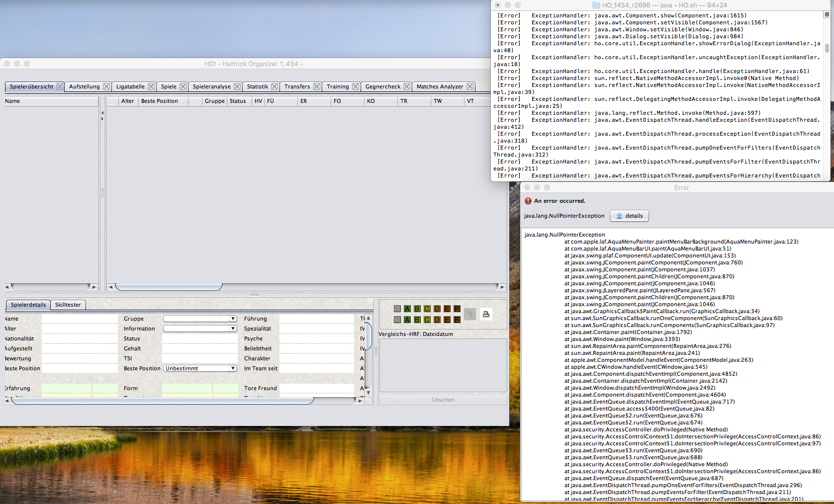The height and width of the screenshot is (504, 834).
Task: Open the Spieleranalyse tab
Action: tap(211, 86)
